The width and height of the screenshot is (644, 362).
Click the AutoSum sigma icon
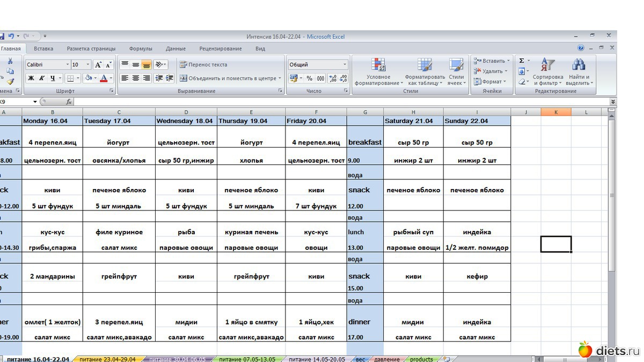pos(522,61)
